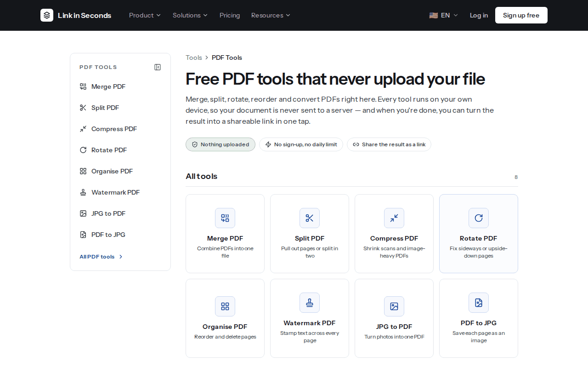Open the EN language dropdown
The height and width of the screenshot is (368, 588).
click(x=444, y=15)
